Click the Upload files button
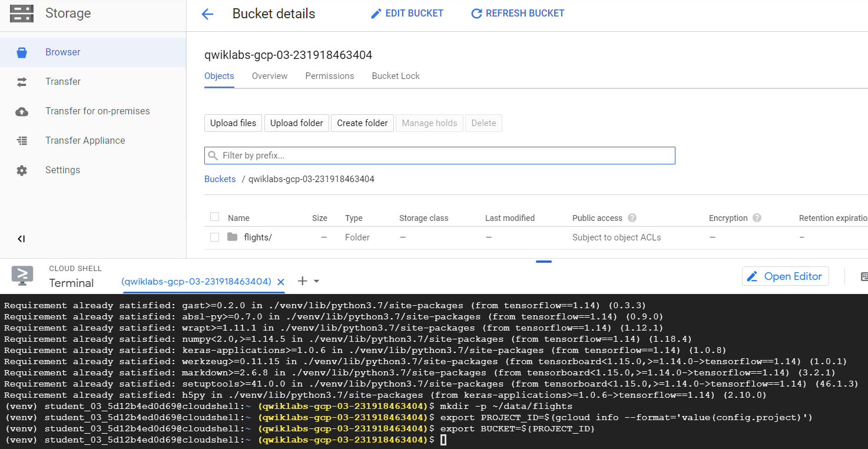This screenshot has height=449, width=868. pos(233,123)
